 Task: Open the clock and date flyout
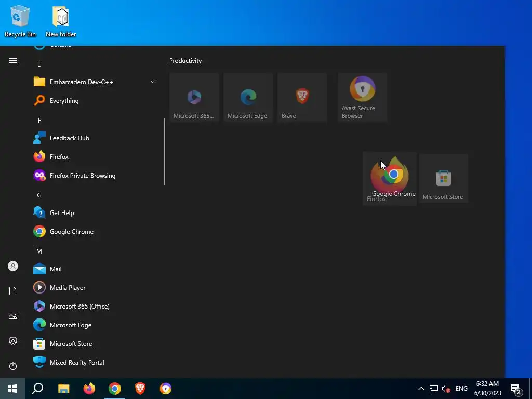pos(487,389)
